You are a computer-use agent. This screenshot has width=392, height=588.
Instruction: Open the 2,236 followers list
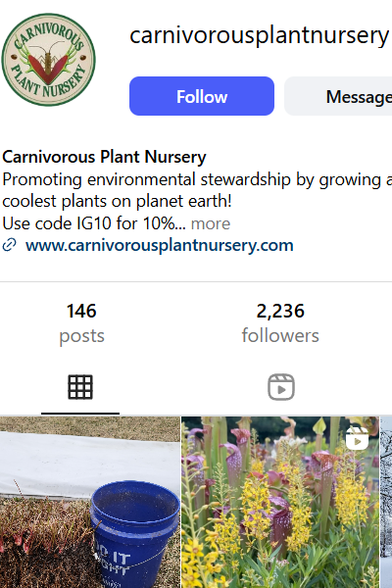pos(280,322)
